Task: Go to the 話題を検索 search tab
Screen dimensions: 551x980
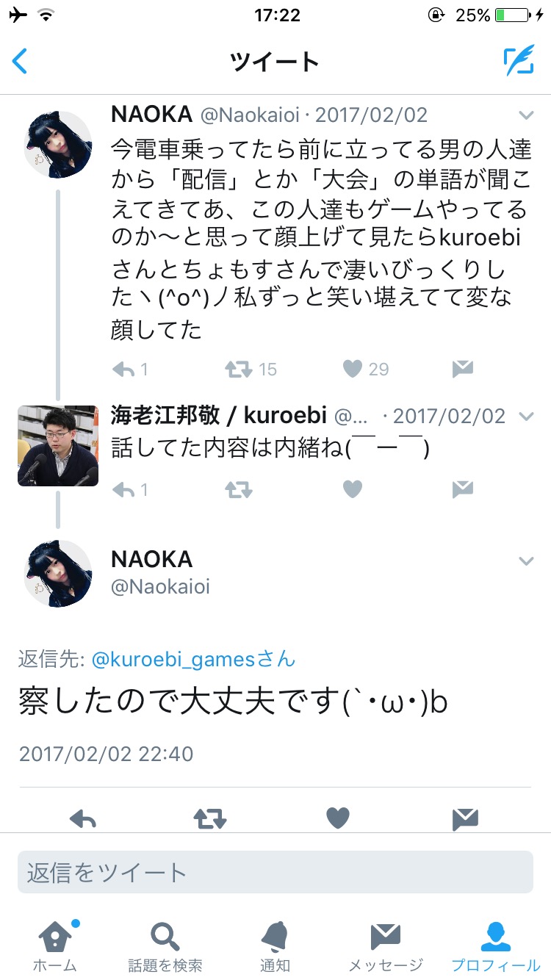Action: (165, 946)
